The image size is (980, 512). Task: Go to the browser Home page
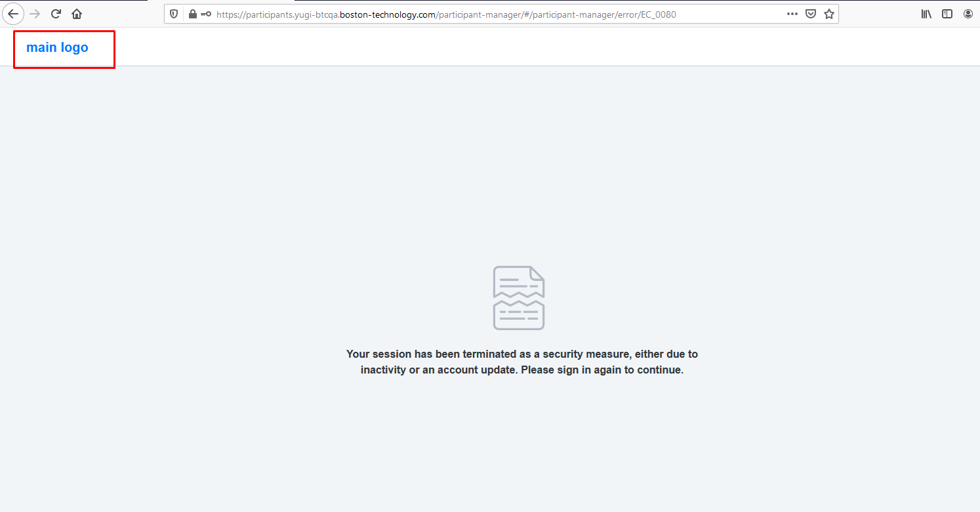[77, 14]
